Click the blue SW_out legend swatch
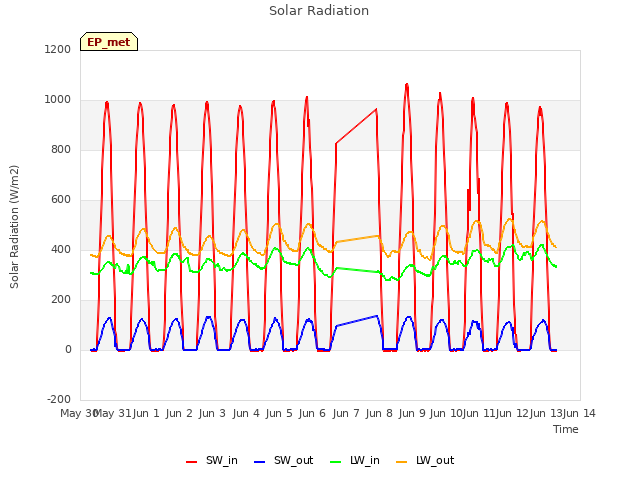This screenshot has height=480, width=640. coord(259,462)
